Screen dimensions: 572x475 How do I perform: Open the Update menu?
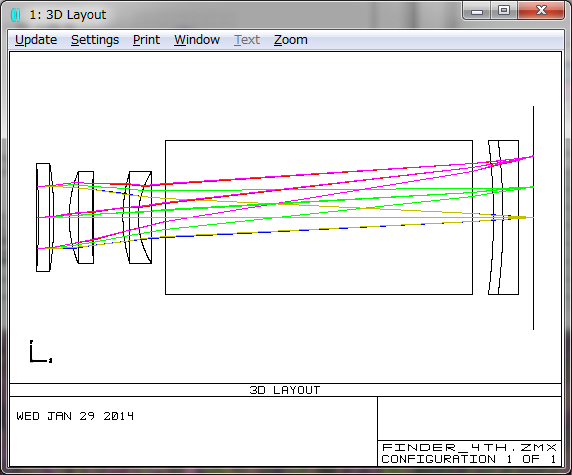pos(36,40)
